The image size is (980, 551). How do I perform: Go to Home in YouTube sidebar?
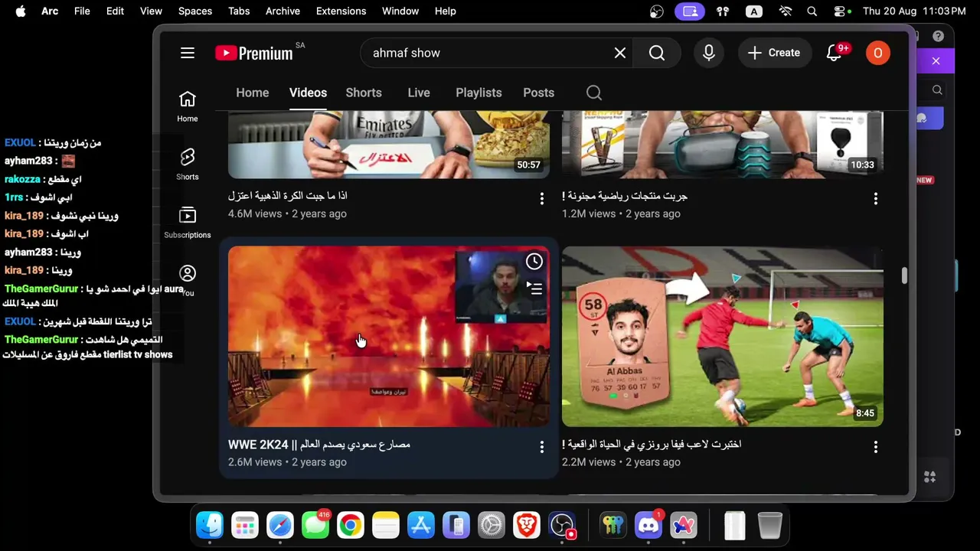tap(188, 106)
